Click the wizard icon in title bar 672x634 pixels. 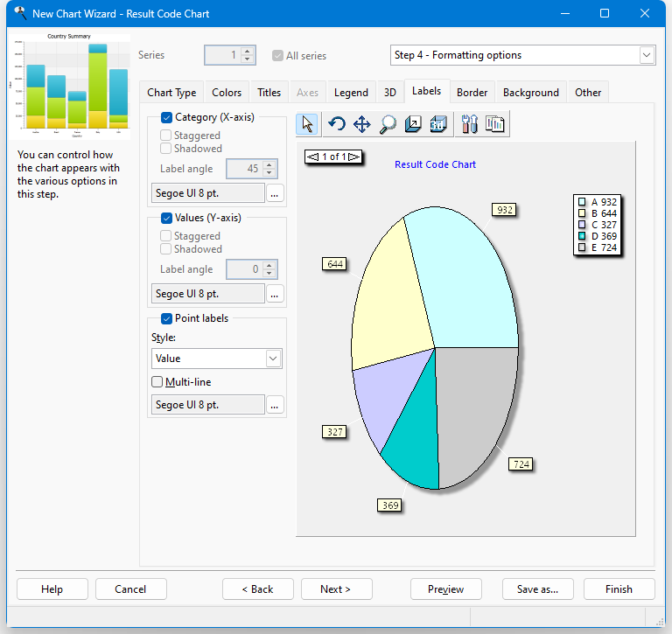point(20,13)
